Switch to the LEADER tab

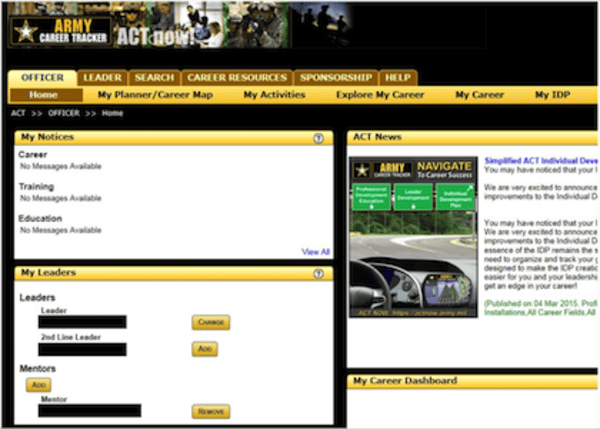pos(103,78)
